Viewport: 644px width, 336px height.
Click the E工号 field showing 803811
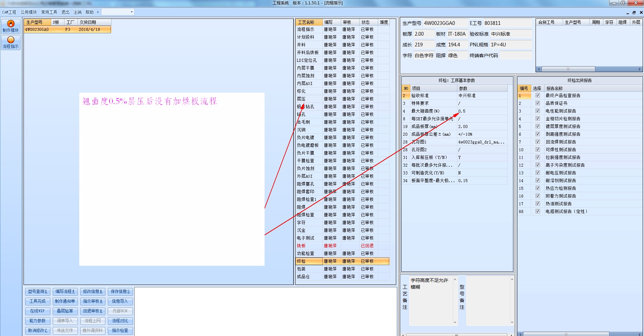coord(508,23)
